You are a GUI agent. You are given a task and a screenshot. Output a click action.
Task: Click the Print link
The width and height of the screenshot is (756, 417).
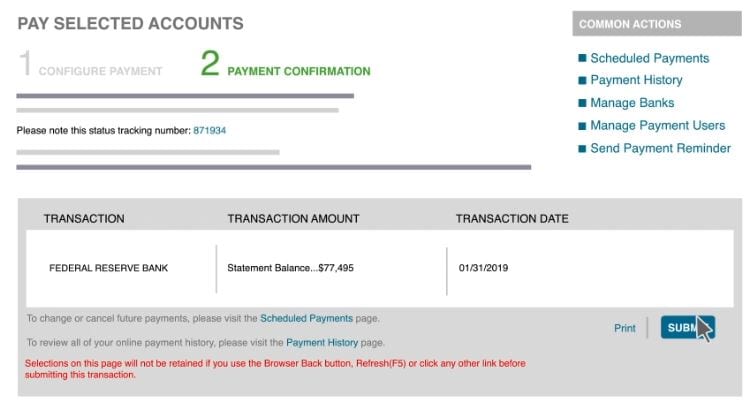[624, 328]
